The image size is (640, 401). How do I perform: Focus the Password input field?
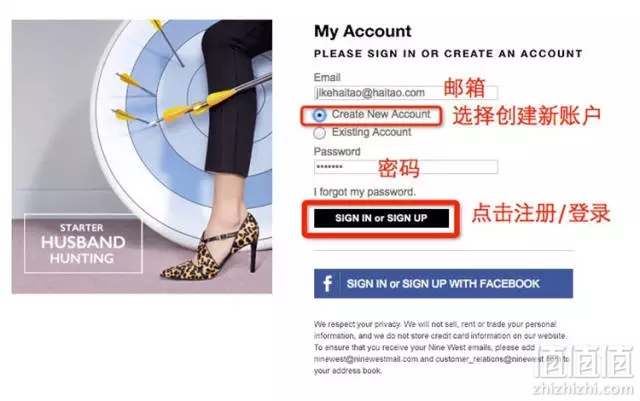[406, 167]
